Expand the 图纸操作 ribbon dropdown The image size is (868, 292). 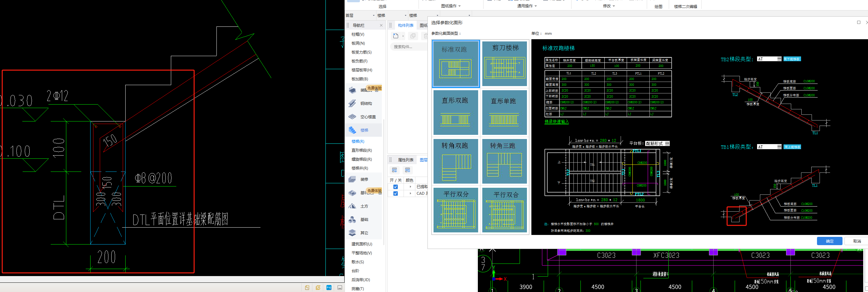pyautogui.click(x=459, y=6)
